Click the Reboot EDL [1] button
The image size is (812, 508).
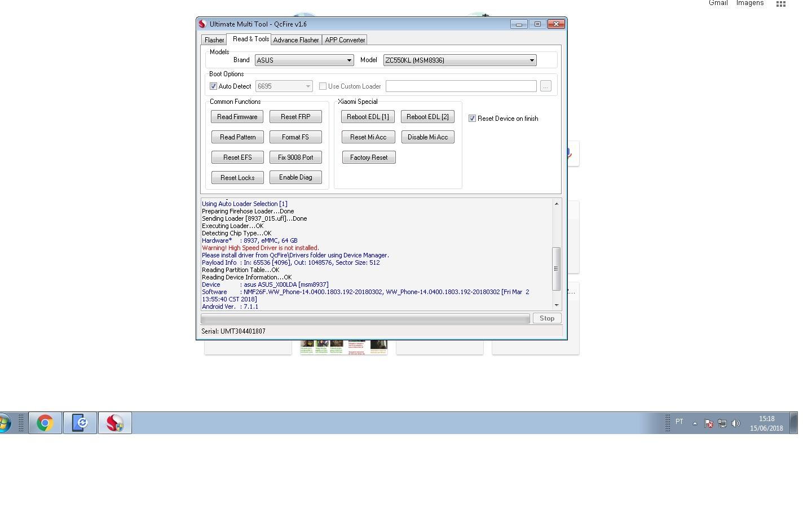(368, 117)
